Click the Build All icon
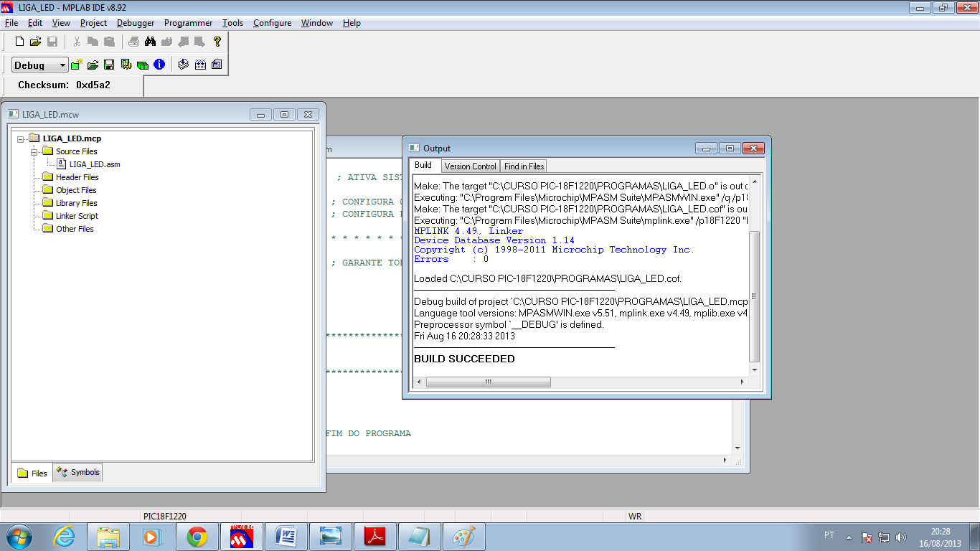The width and height of the screenshot is (980, 551). coord(200,65)
